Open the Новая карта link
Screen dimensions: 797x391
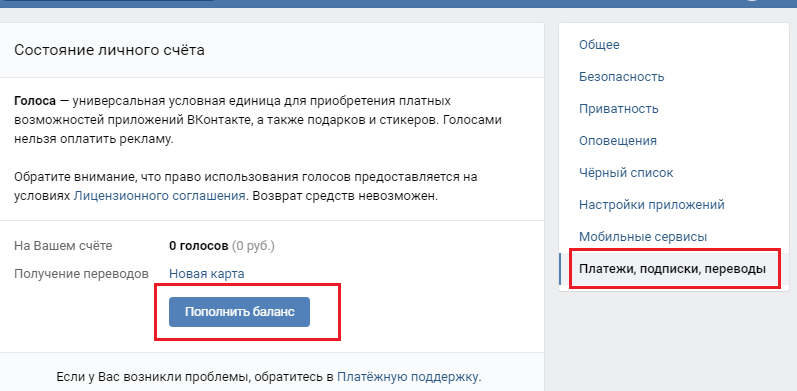206,274
